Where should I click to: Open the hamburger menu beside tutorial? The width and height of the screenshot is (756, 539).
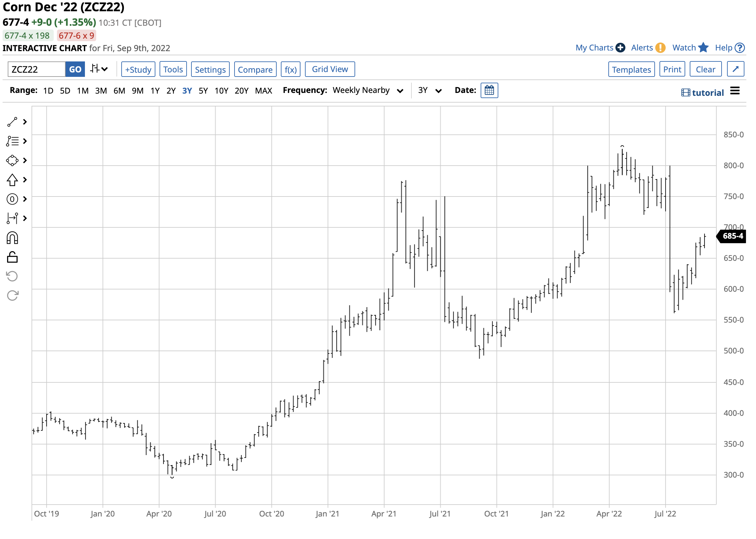(735, 91)
